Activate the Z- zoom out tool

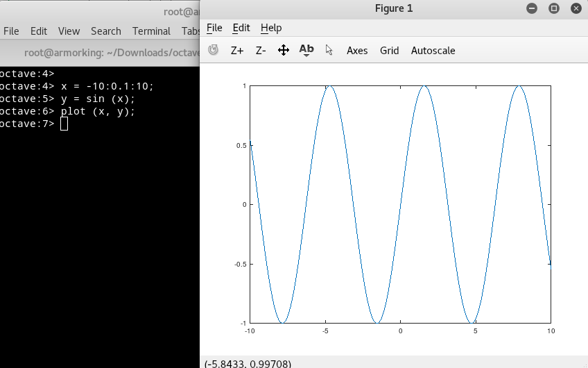tap(261, 50)
